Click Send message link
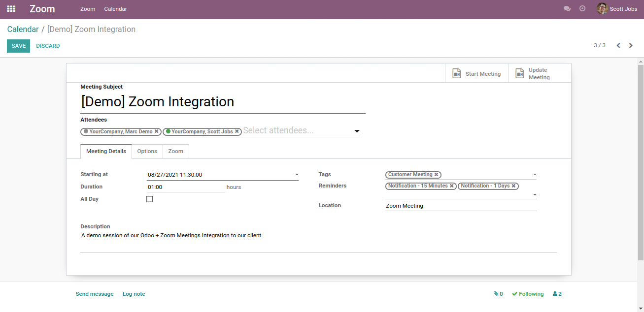This screenshot has height=312, width=644. click(95, 294)
